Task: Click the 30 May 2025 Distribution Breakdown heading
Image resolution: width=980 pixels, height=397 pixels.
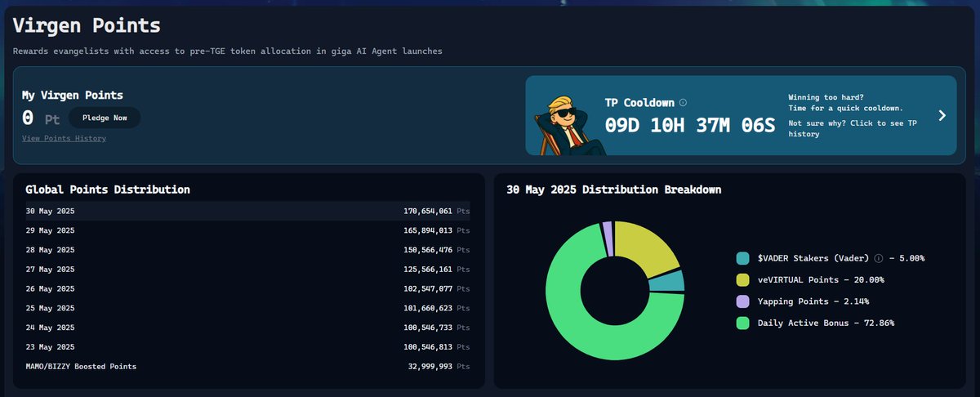Action: (x=613, y=190)
